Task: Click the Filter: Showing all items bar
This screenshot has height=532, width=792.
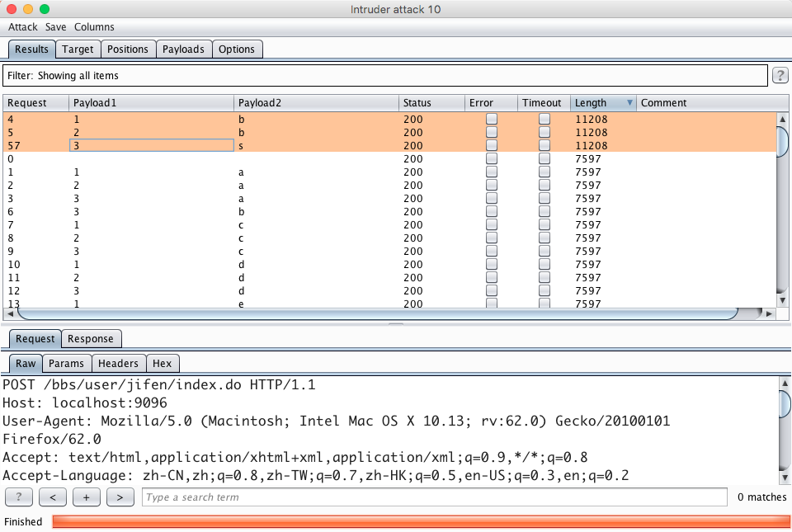Action: [385, 76]
